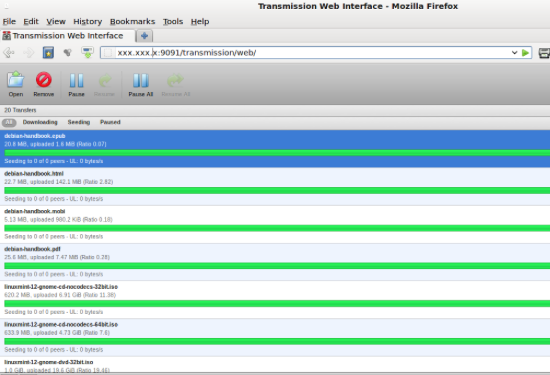This screenshot has height=375, width=550.
Task: Click the green Go arrow in address bar
Action: (x=525, y=53)
